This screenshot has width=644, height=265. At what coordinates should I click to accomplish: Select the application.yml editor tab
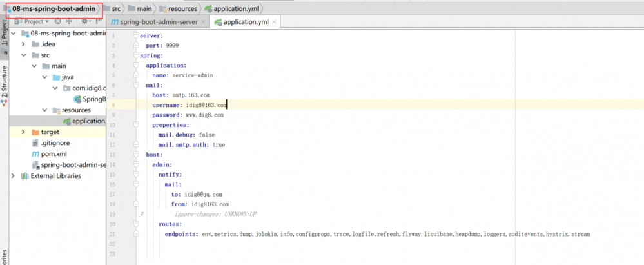246,22
